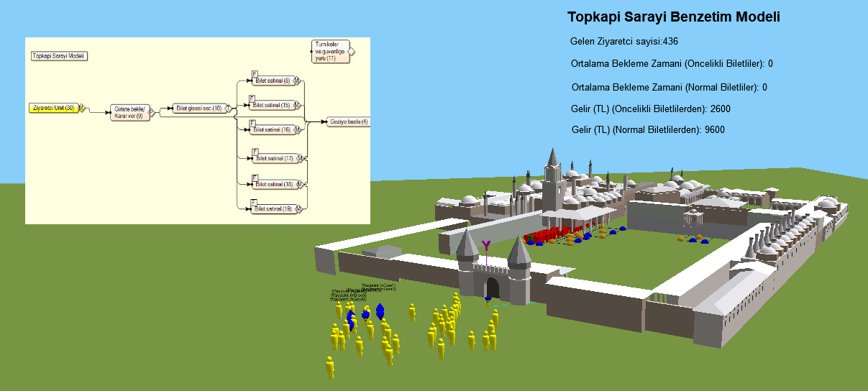Click the F flag above Bilet satinal (18)
This screenshot has width=868, height=391.
255,177
